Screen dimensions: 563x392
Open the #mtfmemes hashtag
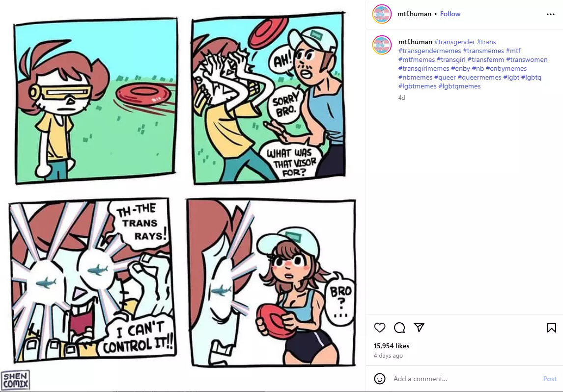click(417, 59)
